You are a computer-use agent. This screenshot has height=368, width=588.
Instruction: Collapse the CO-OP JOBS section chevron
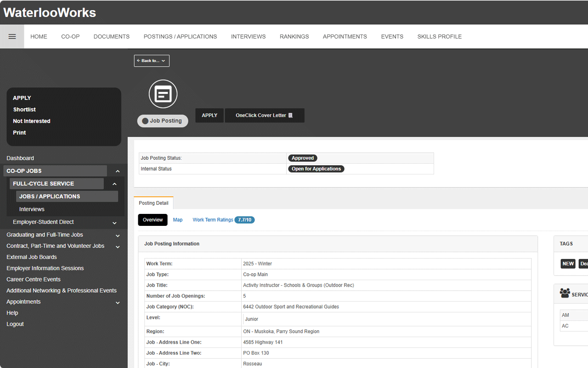tap(118, 171)
